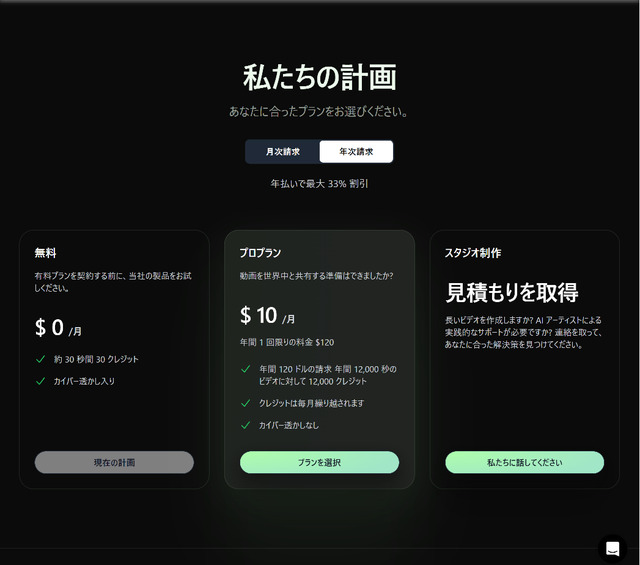Select the プロプラン card title
The height and width of the screenshot is (565, 640).
tap(260, 253)
